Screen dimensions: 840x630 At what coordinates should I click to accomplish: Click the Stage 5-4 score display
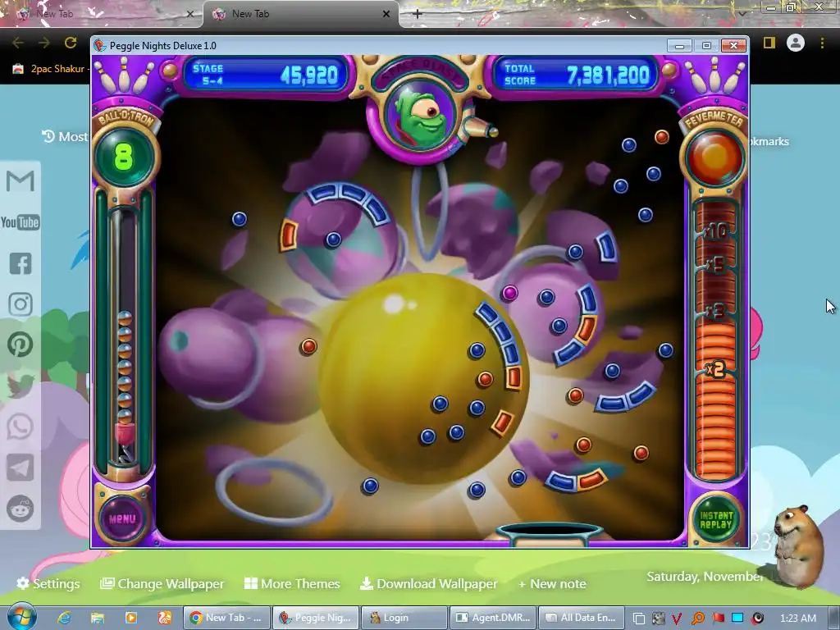pyautogui.click(x=266, y=75)
